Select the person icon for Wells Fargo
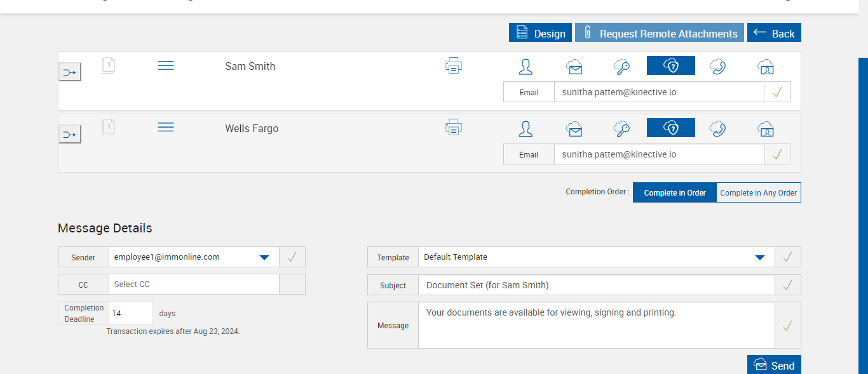The width and height of the screenshot is (868, 374). (526, 129)
